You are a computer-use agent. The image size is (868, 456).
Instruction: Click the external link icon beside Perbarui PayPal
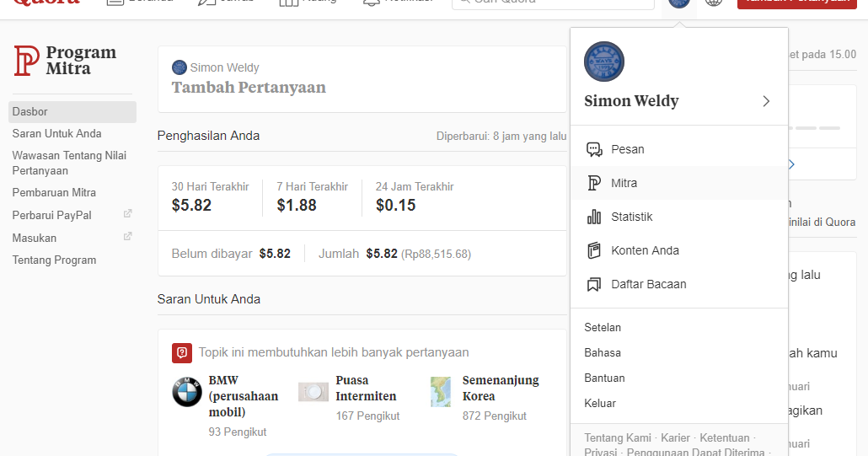[127, 213]
